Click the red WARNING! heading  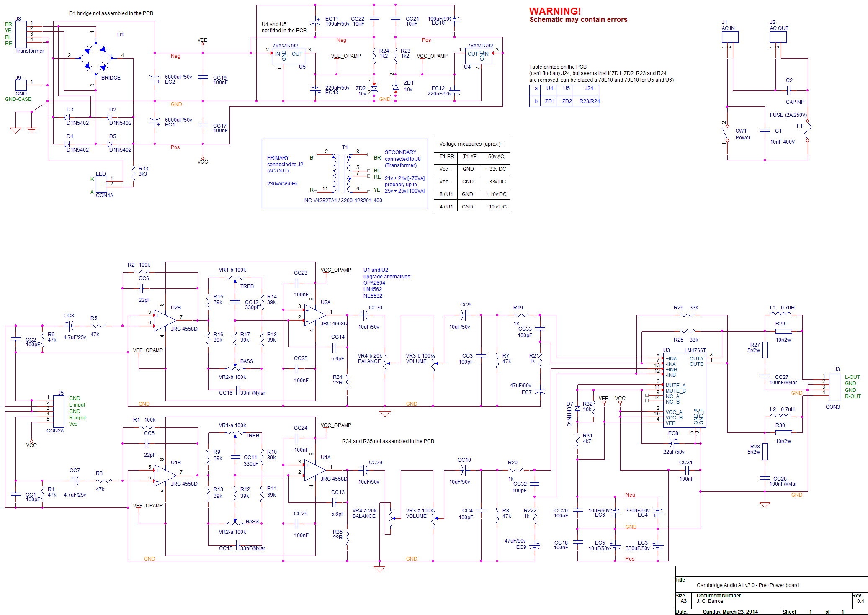click(x=555, y=11)
